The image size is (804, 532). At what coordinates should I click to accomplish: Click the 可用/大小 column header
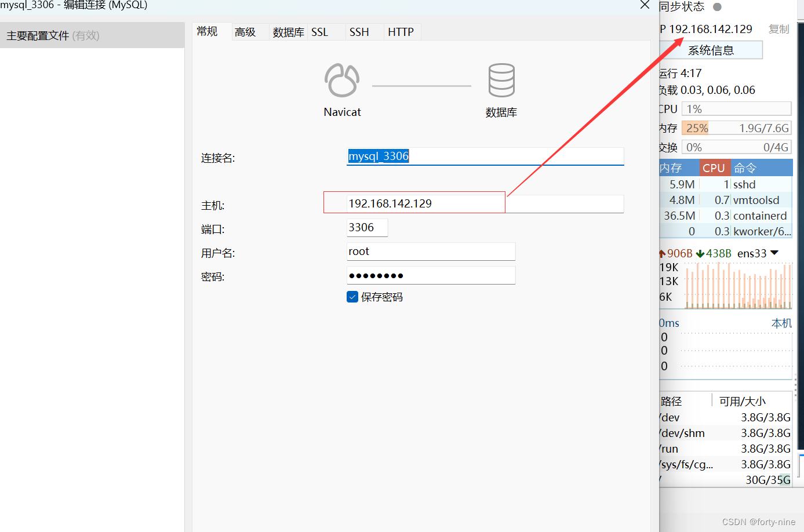pos(752,401)
